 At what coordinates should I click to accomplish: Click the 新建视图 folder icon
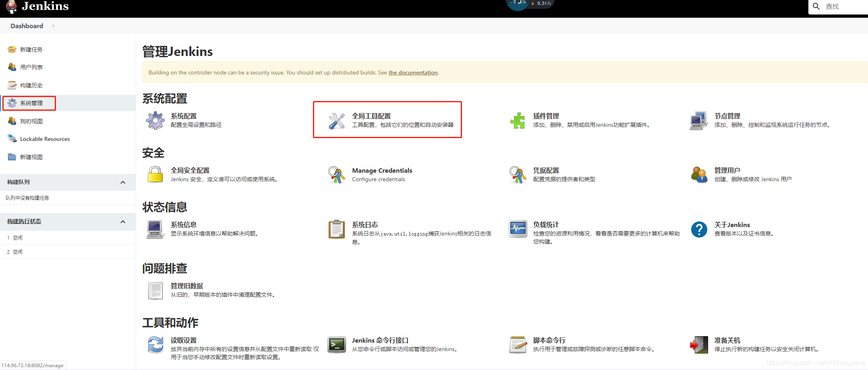pyautogui.click(x=12, y=157)
